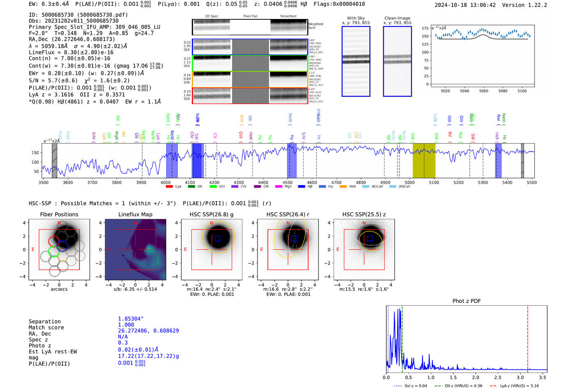Image resolution: width=576 pixels, height=392 pixels.
Task: Click the HSC-SSP Possible Matches heading
Action: coord(102,203)
